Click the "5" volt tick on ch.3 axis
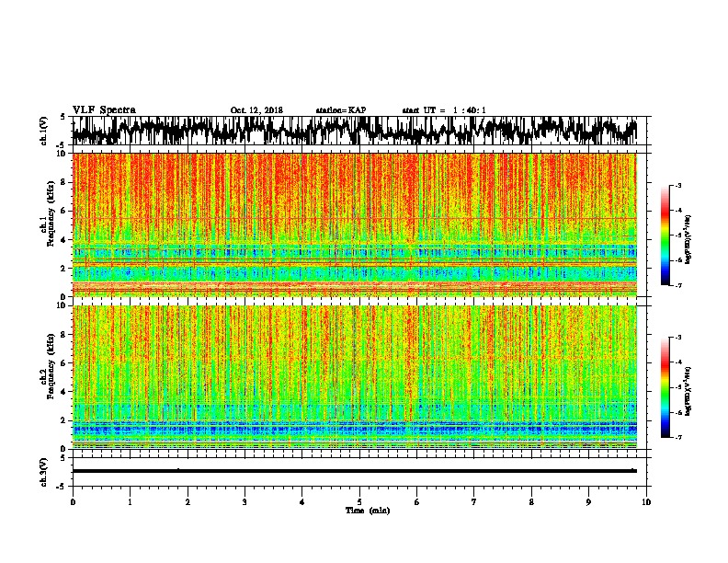This screenshot has height=563, width=728. tap(63, 458)
